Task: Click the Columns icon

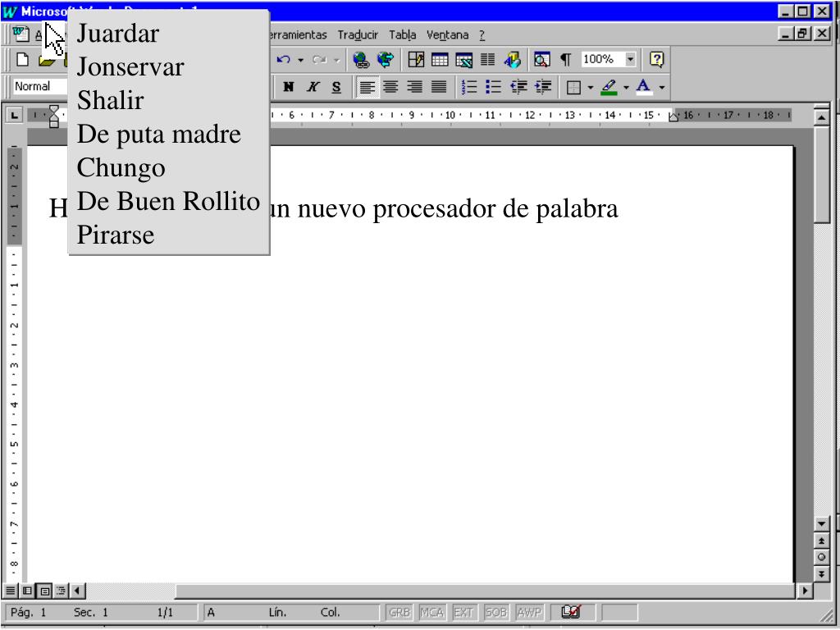Action: (x=487, y=59)
